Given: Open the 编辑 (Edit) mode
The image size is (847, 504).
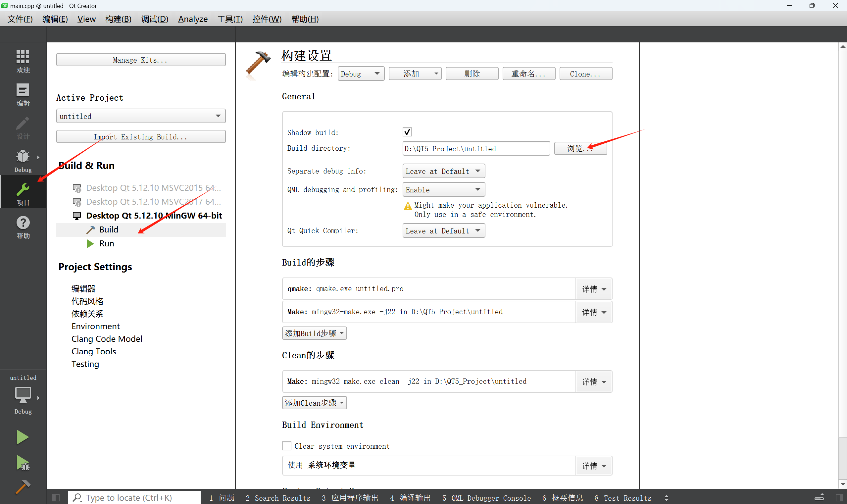Looking at the screenshot, I should click(23, 94).
